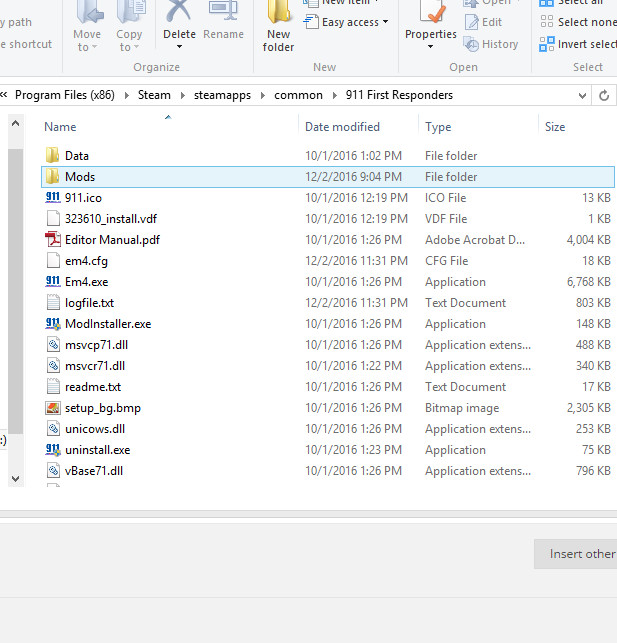Select the Em4.exe application icon
This screenshot has height=643, width=617.
tap(52, 281)
